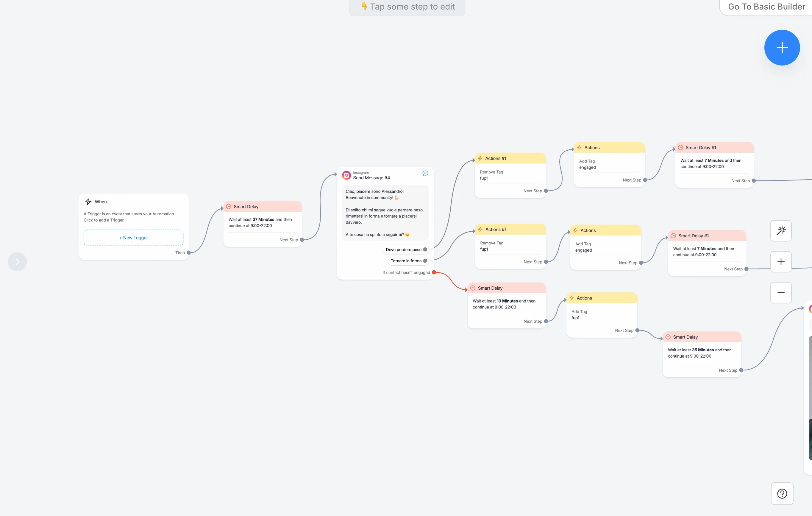Click the zoom in plus button
Screen dimensions: 812x516
coord(781,262)
